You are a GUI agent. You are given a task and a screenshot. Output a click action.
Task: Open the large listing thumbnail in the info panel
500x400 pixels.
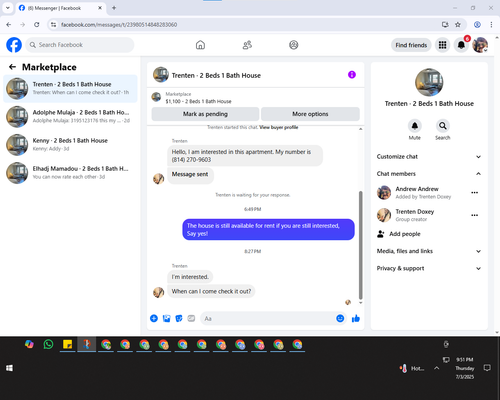click(429, 82)
